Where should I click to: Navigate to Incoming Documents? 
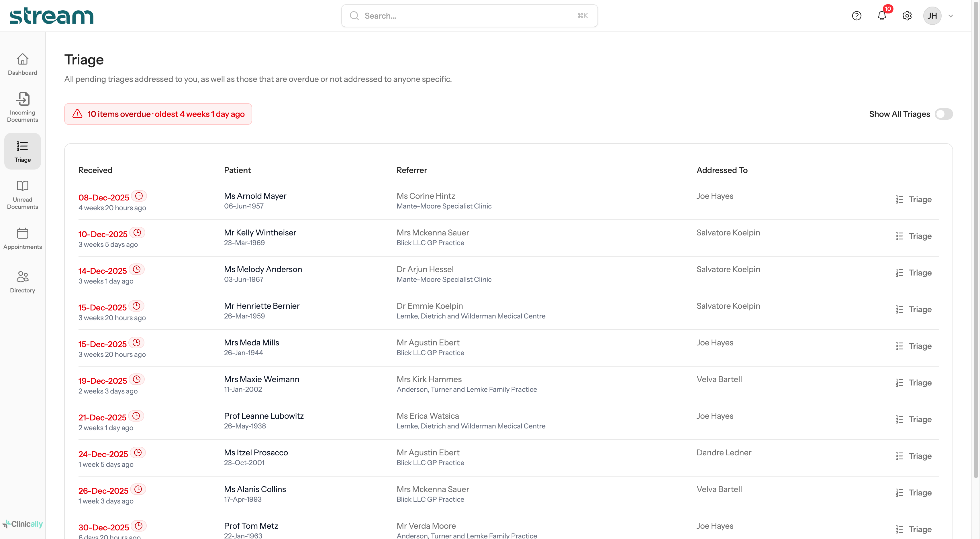[x=22, y=107]
